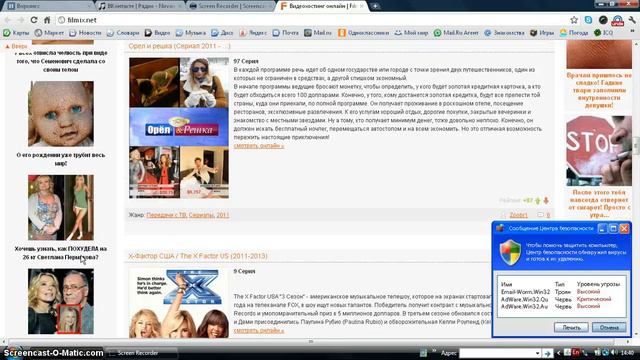Open the Игры bookmark
The image size is (640, 360).
pos(542,33)
